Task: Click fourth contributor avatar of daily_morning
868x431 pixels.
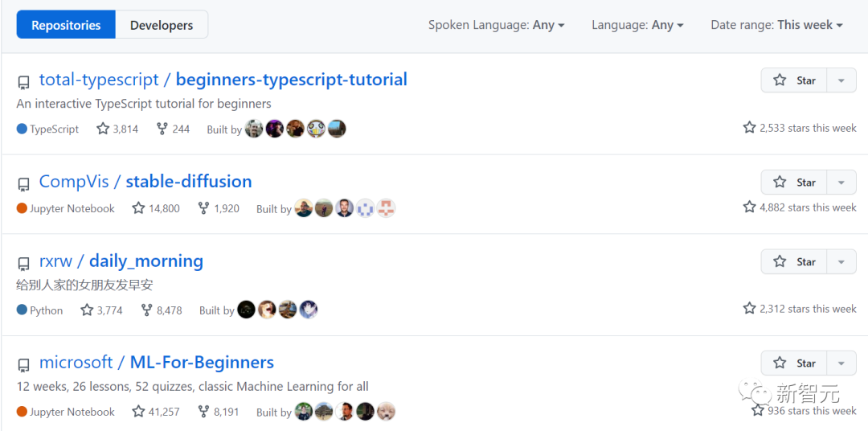Action: coord(309,310)
